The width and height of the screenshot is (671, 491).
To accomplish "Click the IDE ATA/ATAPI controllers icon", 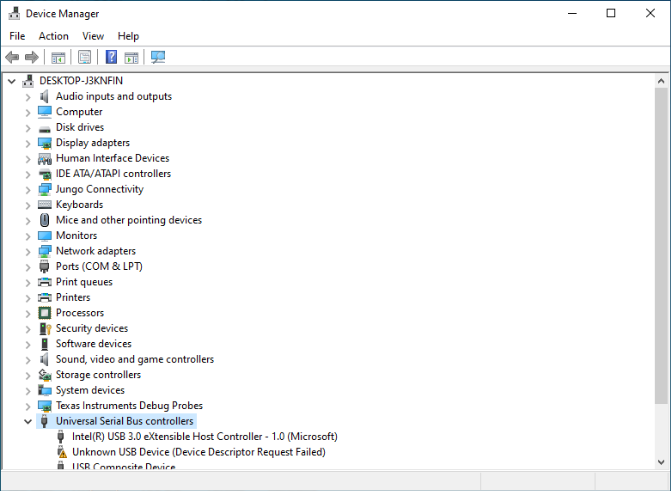I will 45,174.
